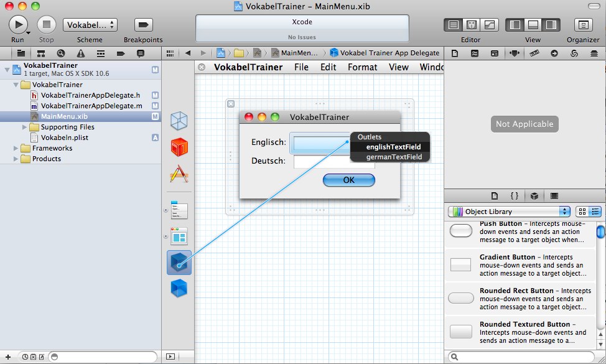Click the Object Library scrollbar thumb

pyautogui.click(x=600, y=232)
